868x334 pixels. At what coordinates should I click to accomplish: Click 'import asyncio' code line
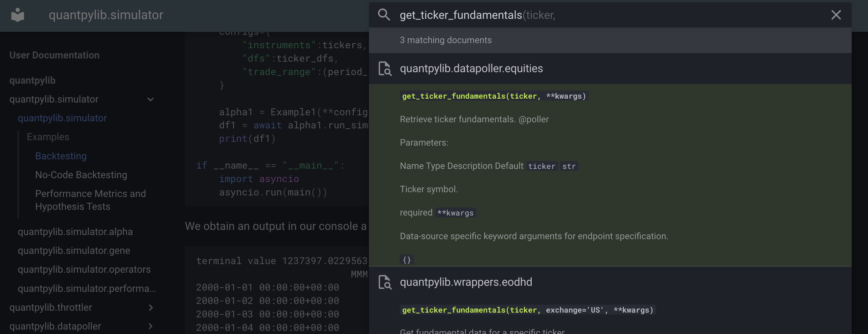[259, 179]
